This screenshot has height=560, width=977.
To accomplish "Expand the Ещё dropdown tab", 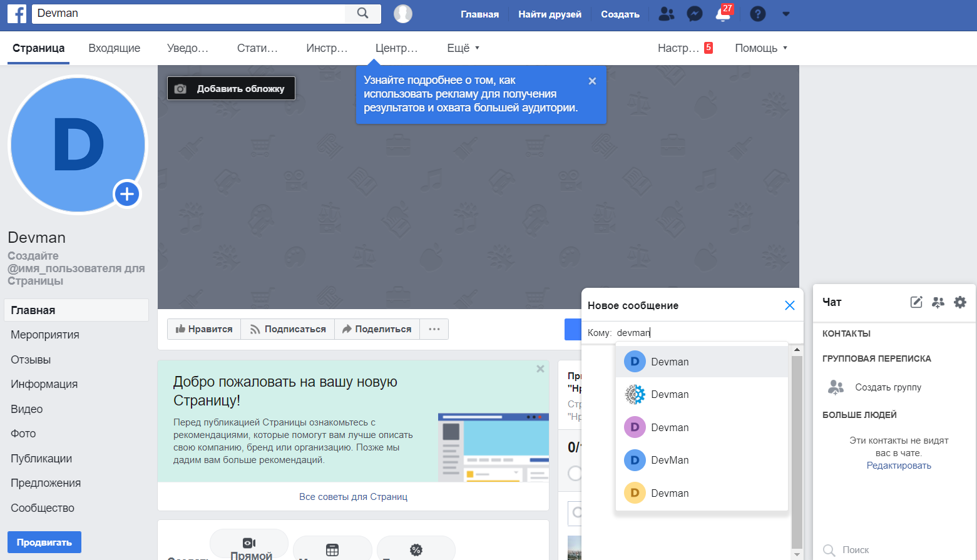I will coord(463,48).
